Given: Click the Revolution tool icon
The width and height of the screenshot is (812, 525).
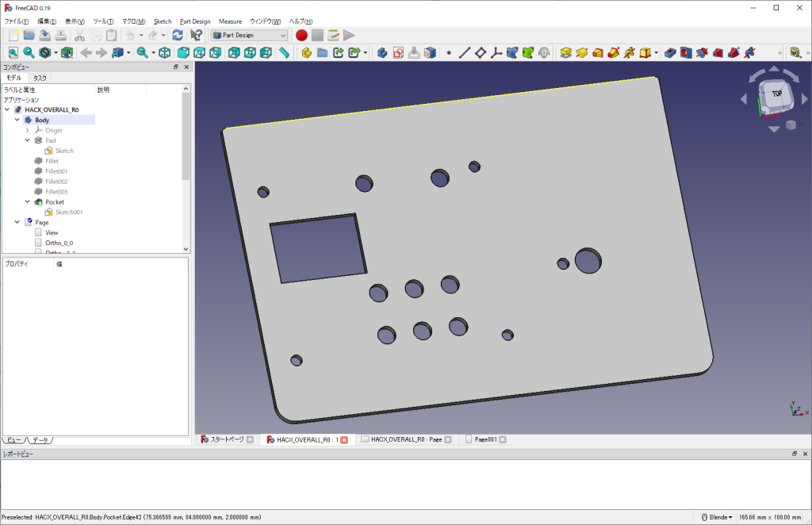Looking at the screenshot, I should click(x=581, y=53).
